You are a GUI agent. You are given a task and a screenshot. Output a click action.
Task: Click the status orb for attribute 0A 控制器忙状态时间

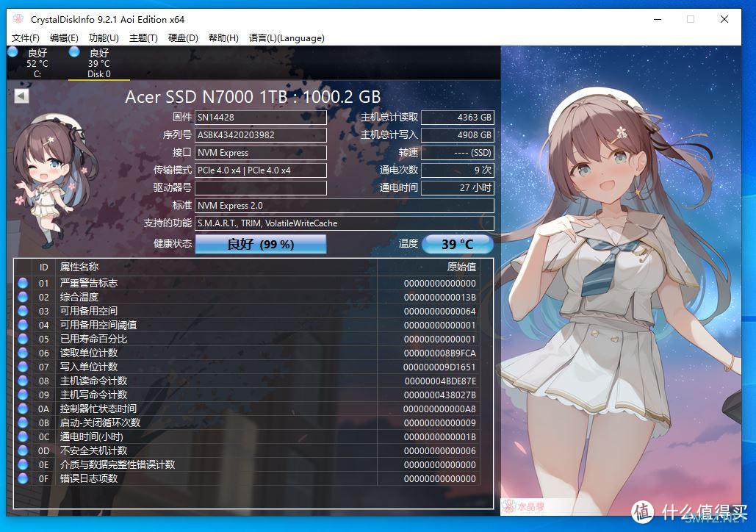pos(23,409)
